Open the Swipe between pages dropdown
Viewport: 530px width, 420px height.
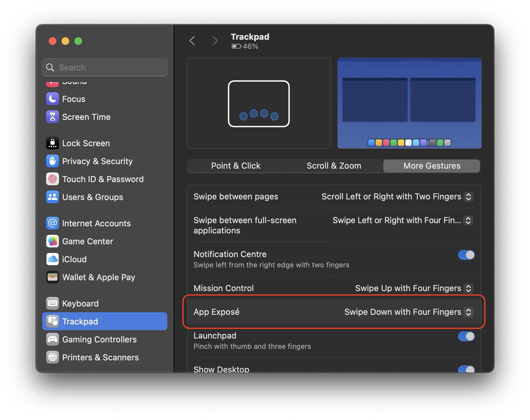click(x=468, y=197)
